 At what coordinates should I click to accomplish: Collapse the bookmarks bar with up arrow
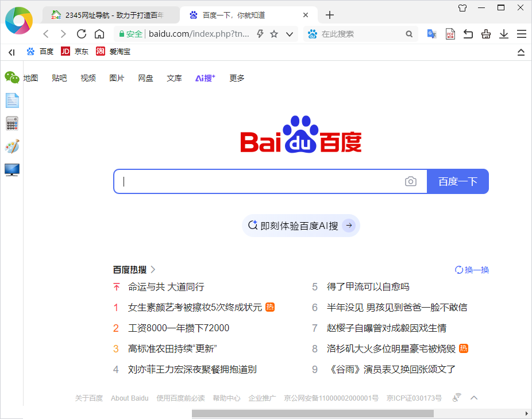point(521,52)
